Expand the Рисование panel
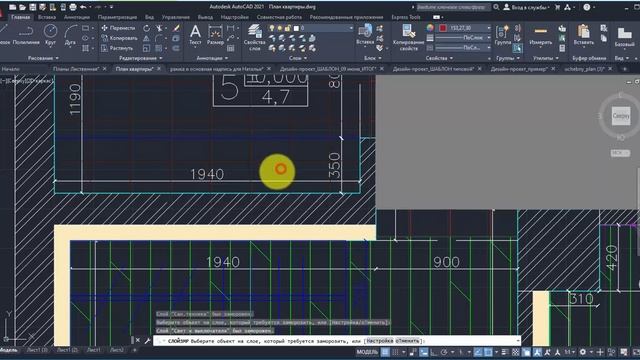 [43, 58]
